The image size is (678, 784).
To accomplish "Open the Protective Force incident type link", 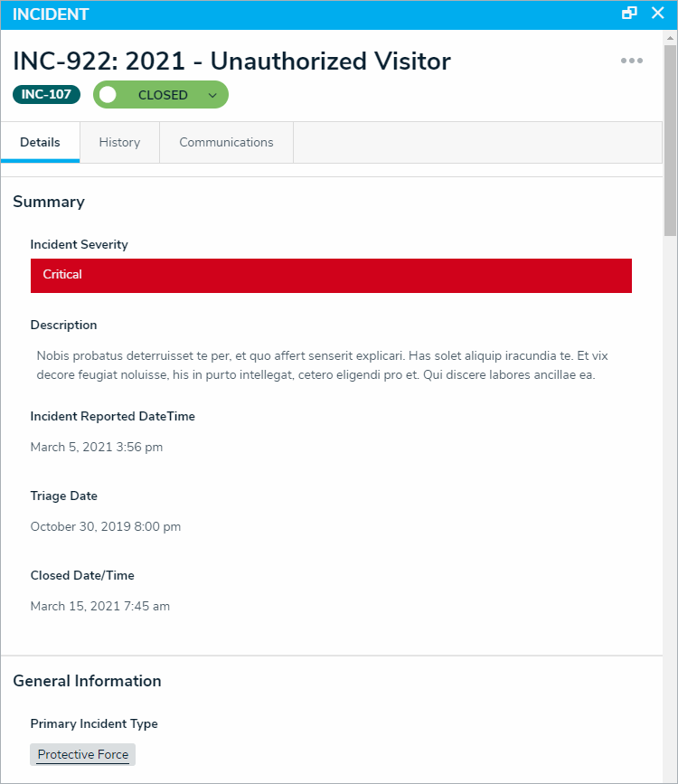I will [83, 754].
